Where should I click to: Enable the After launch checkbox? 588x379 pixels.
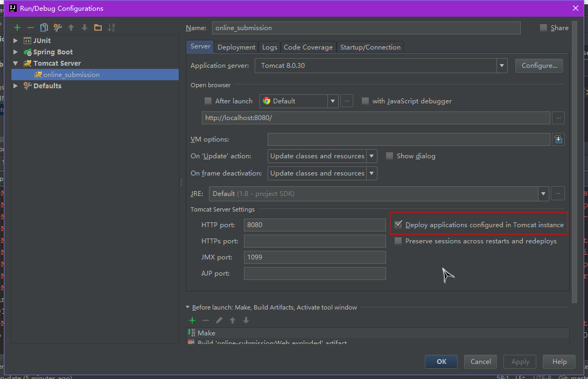click(x=208, y=101)
